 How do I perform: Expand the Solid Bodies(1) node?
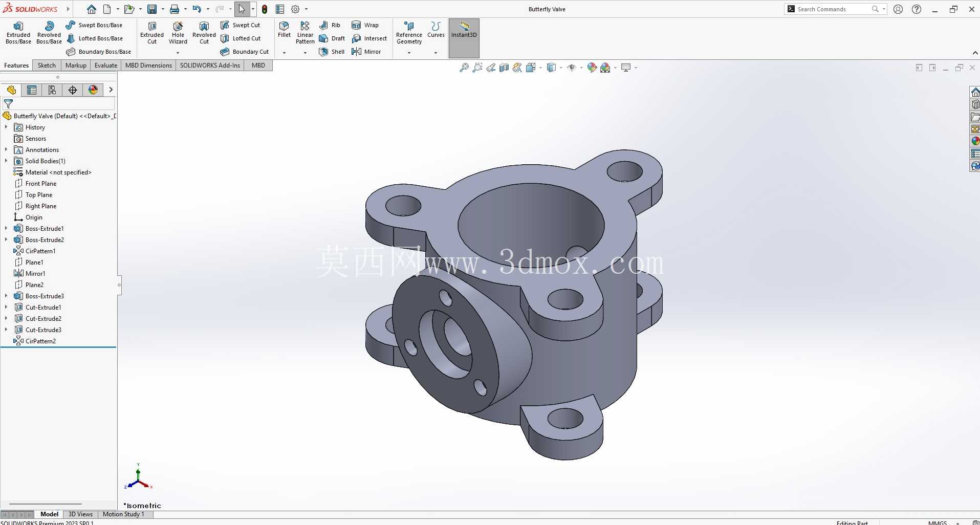[6, 161]
